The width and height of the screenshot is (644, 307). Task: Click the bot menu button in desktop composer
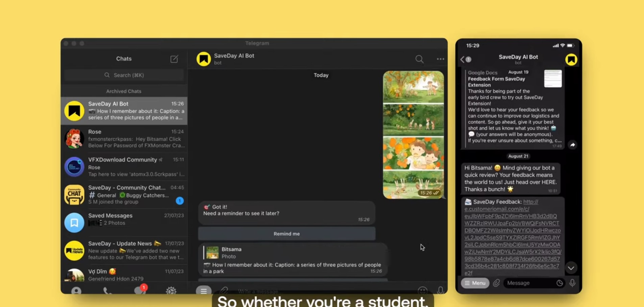pos(204,290)
